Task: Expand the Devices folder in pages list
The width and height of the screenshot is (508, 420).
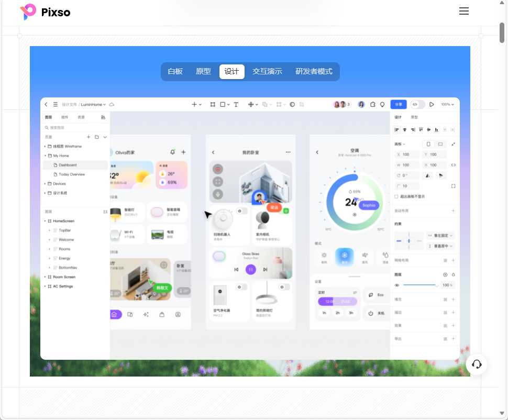Action: [x=45, y=184]
